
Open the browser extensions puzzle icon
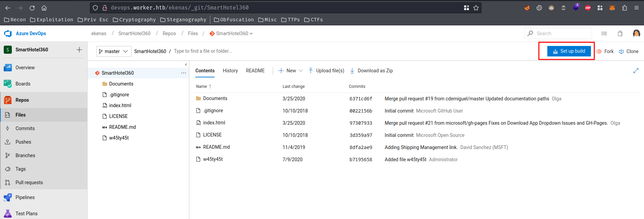pyautogui.click(x=624, y=8)
